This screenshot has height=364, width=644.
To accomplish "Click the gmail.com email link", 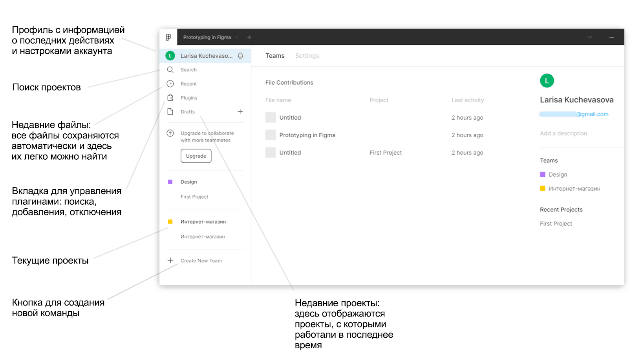I will [574, 114].
